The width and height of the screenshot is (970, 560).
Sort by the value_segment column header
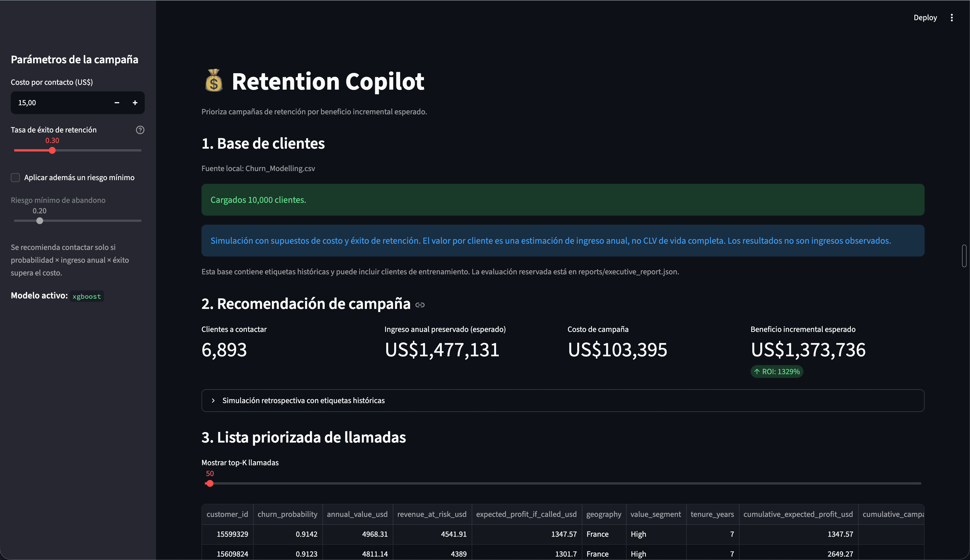656,514
